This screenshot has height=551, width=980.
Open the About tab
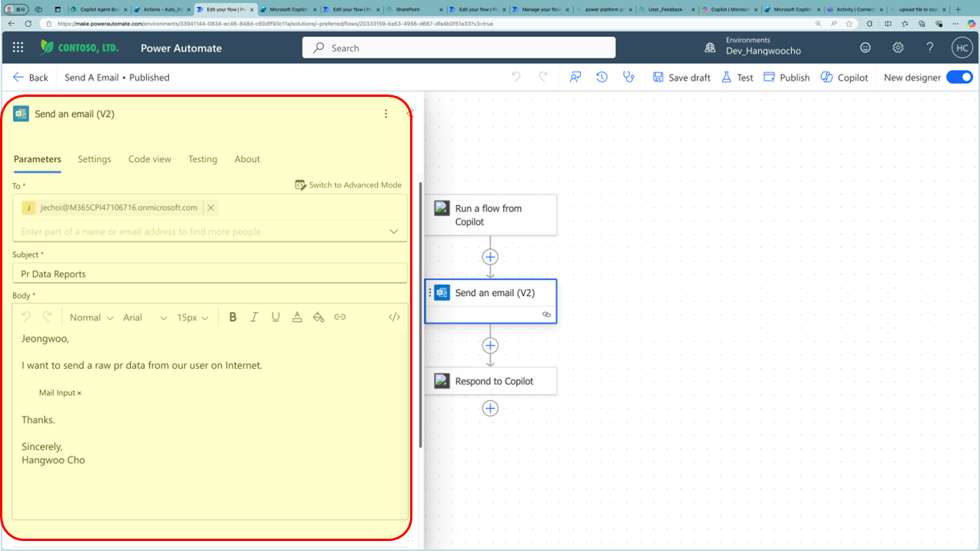coord(247,159)
